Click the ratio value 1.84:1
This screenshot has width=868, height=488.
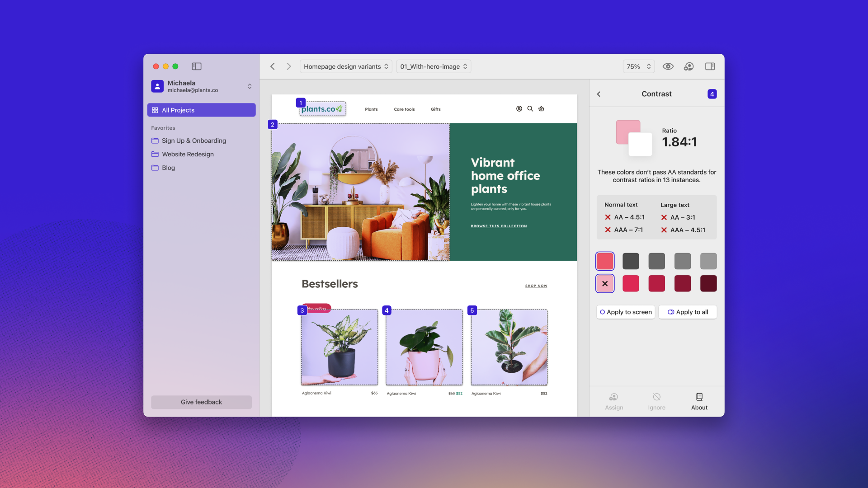[679, 142]
